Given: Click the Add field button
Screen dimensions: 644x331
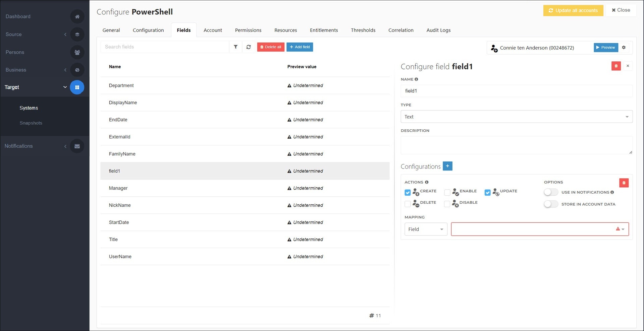Looking at the screenshot, I should [300, 47].
